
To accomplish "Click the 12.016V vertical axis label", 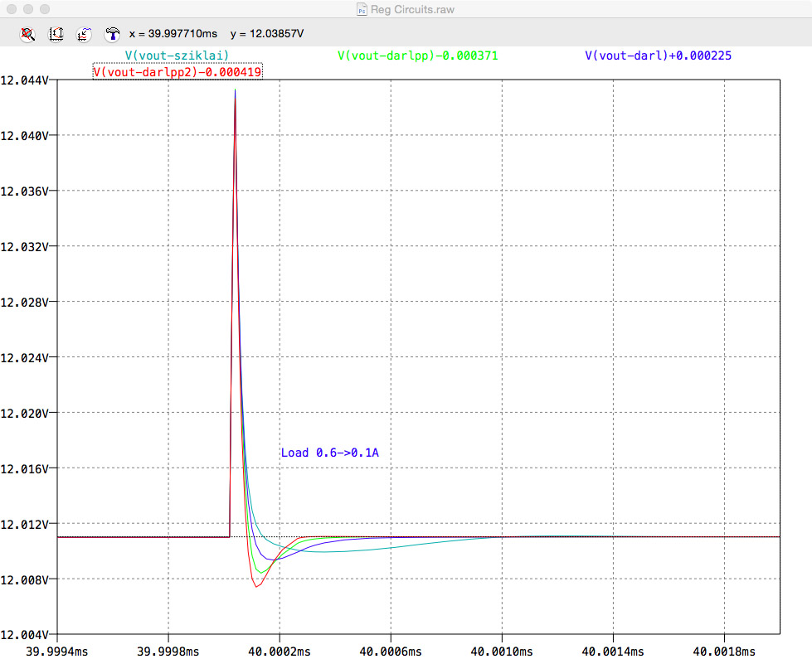I will point(24,468).
